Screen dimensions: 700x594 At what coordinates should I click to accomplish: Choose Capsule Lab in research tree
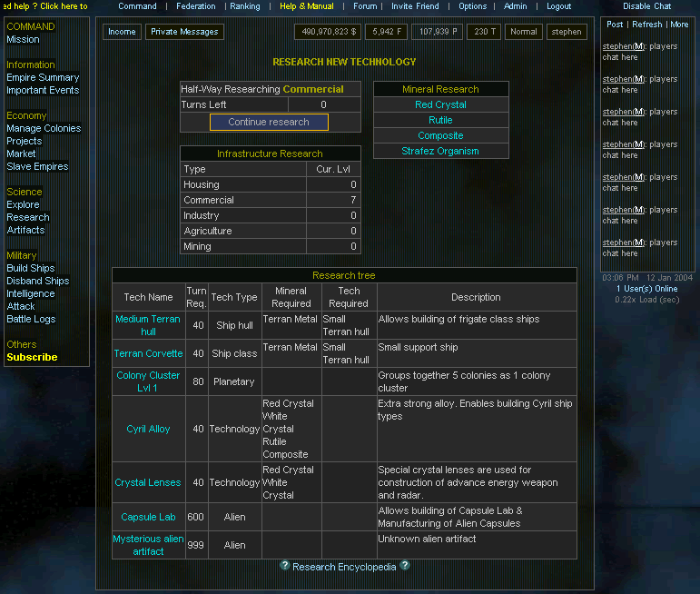click(x=148, y=517)
